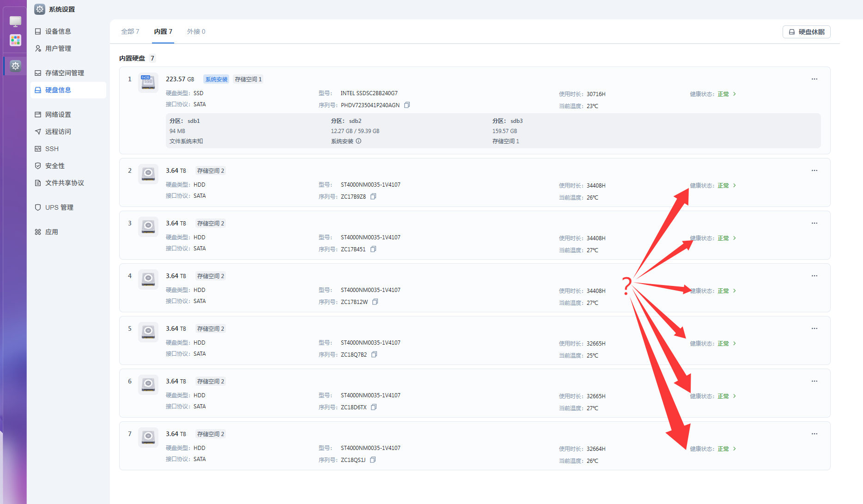
Task: Click usage hours 30716H
Action: tap(596, 94)
